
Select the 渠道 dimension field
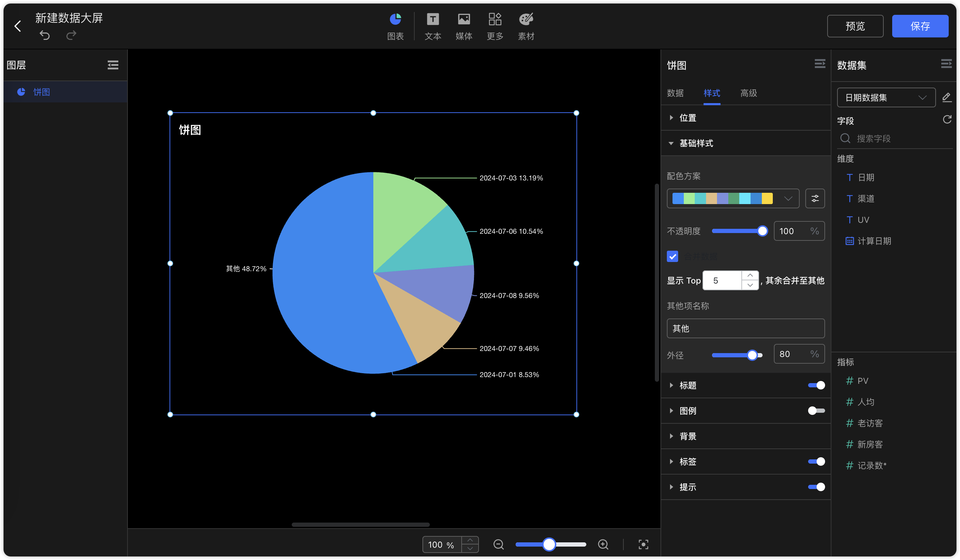click(x=860, y=198)
